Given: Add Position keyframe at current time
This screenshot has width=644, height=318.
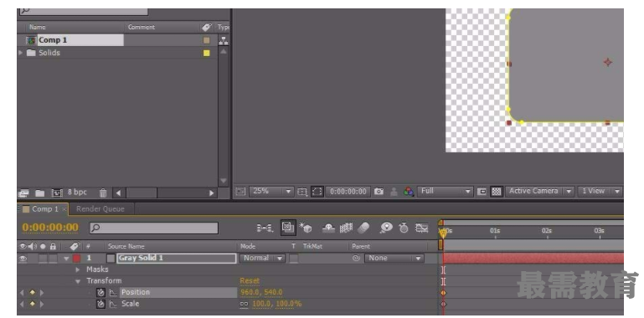Looking at the screenshot, I should click(x=32, y=293).
